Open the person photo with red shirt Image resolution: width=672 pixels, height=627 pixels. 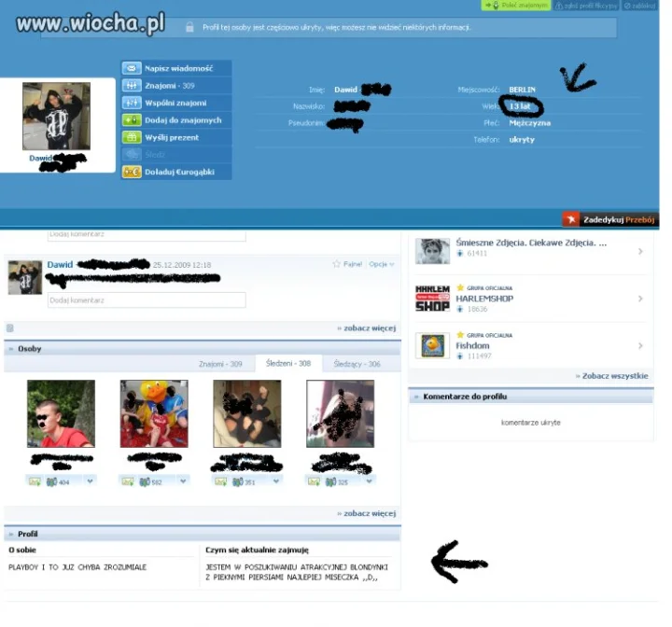(61, 413)
